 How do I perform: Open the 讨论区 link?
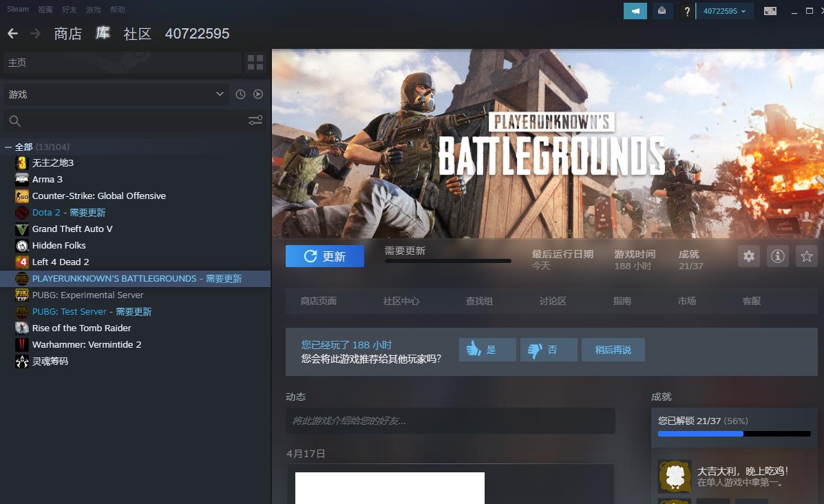pyautogui.click(x=553, y=301)
